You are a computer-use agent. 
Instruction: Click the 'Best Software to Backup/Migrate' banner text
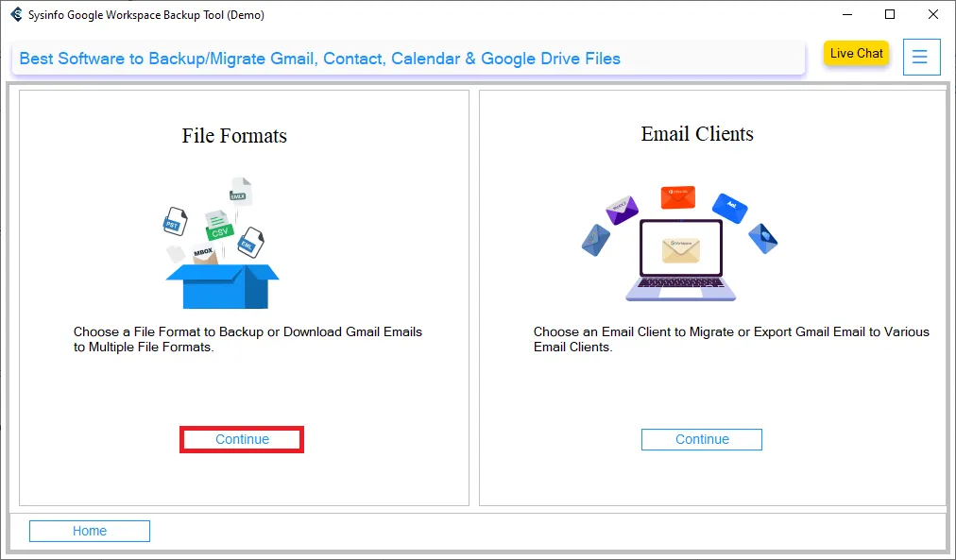(x=320, y=59)
